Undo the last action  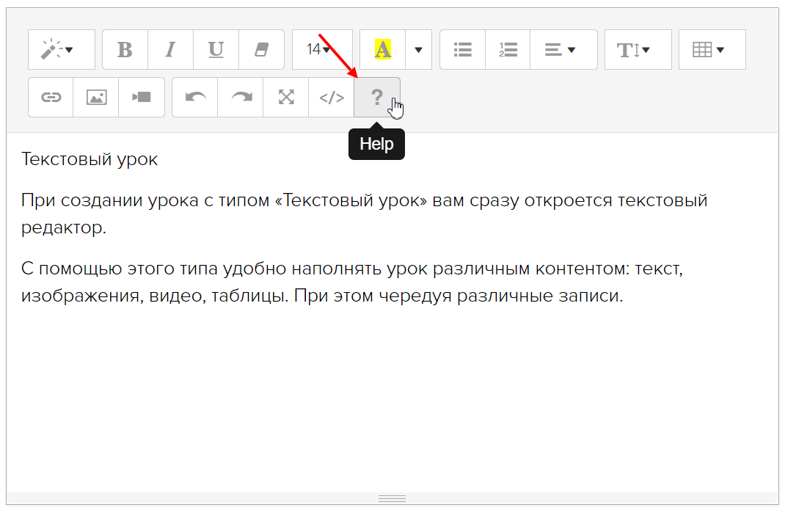[195, 98]
